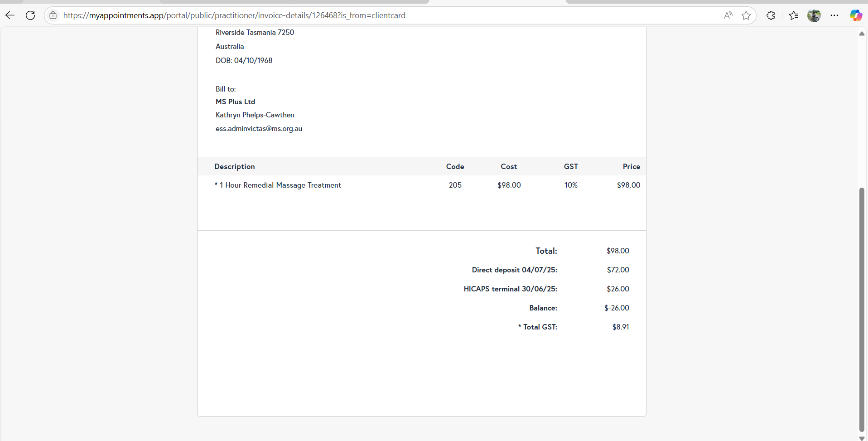868x441 pixels.
Task: Go back to the previous page
Action: 10,15
